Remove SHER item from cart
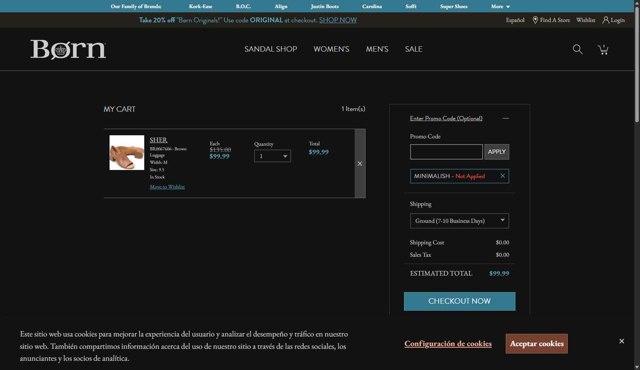This screenshot has height=370, width=640. click(x=360, y=164)
